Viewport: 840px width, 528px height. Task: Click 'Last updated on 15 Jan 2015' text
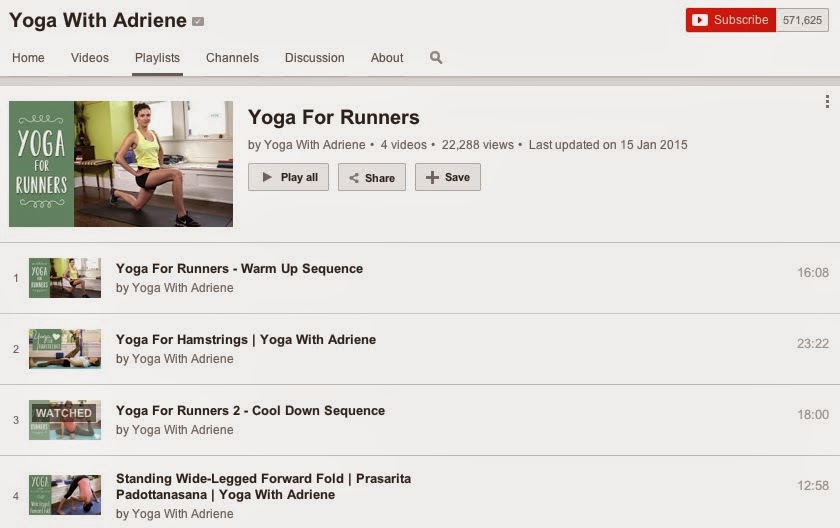click(x=608, y=145)
